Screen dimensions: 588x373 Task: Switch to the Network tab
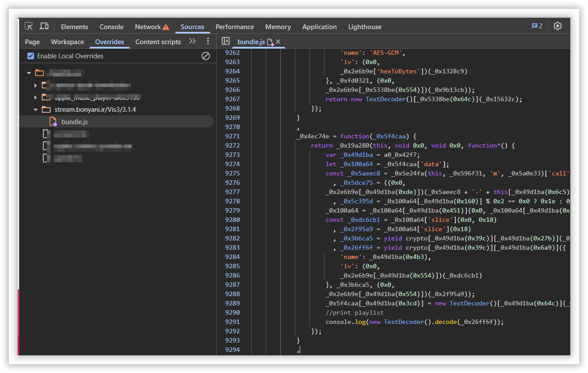[148, 27]
